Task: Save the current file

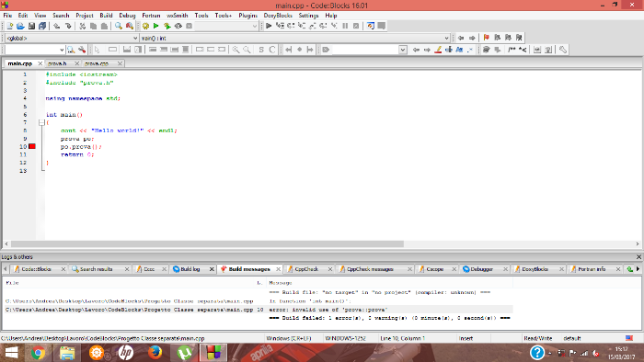Action: [x=31, y=26]
